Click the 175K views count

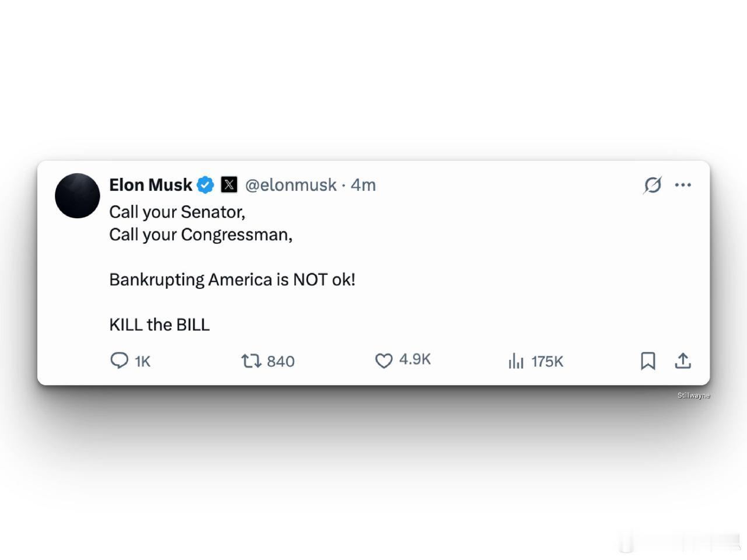(547, 362)
